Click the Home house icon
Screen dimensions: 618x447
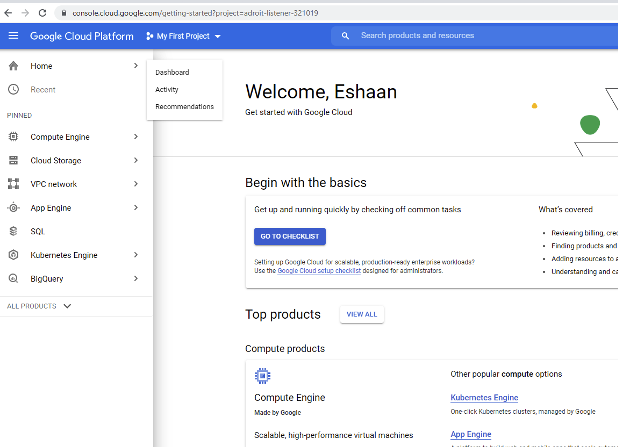pyautogui.click(x=13, y=66)
